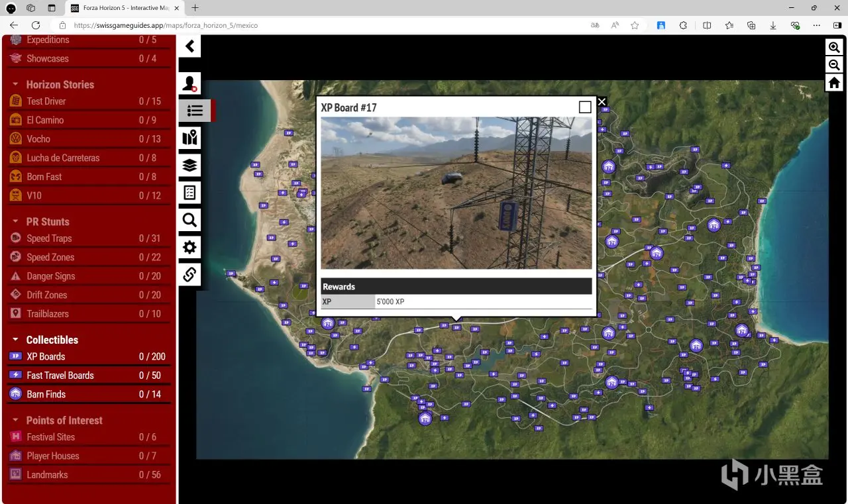Toggle the Festival Sites category

point(89,437)
